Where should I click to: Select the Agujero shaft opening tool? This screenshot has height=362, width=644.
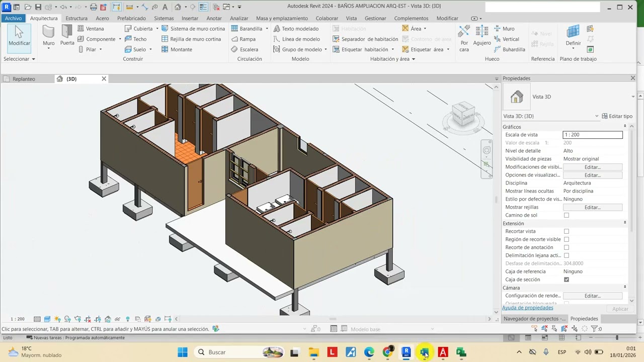pos(481,35)
